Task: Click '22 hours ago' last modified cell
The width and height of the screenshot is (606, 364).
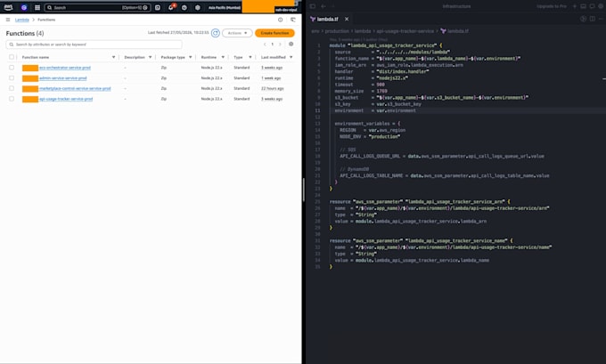Action: click(272, 88)
